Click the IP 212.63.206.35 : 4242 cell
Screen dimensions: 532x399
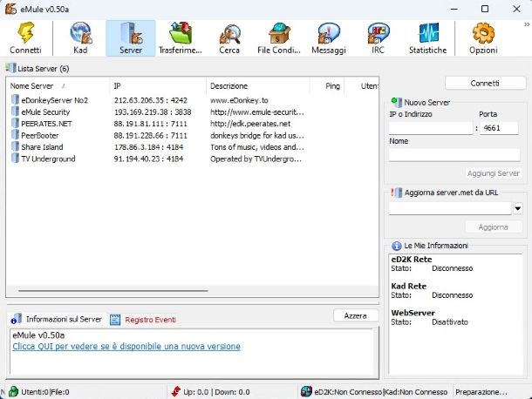click(151, 100)
